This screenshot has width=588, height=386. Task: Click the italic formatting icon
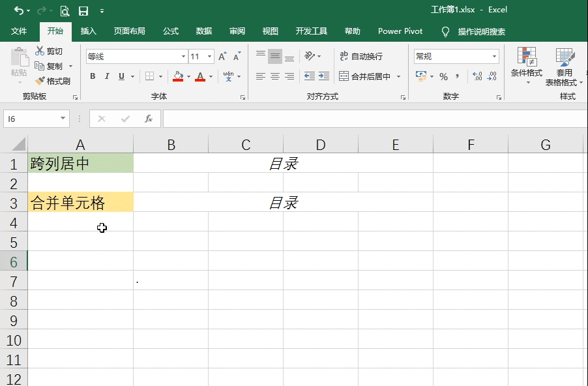[x=106, y=76]
